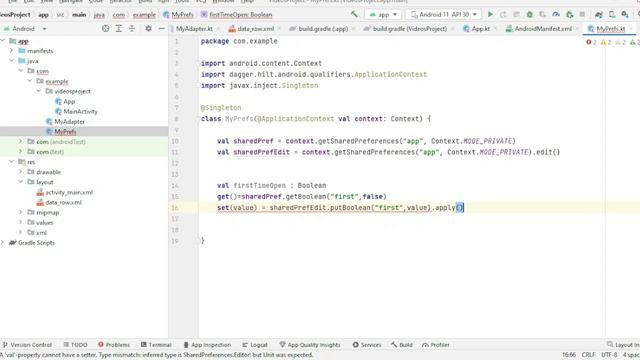This screenshot has height=360, width=640.
Task: Open Logcat tool window
Action: click(255, 345)
